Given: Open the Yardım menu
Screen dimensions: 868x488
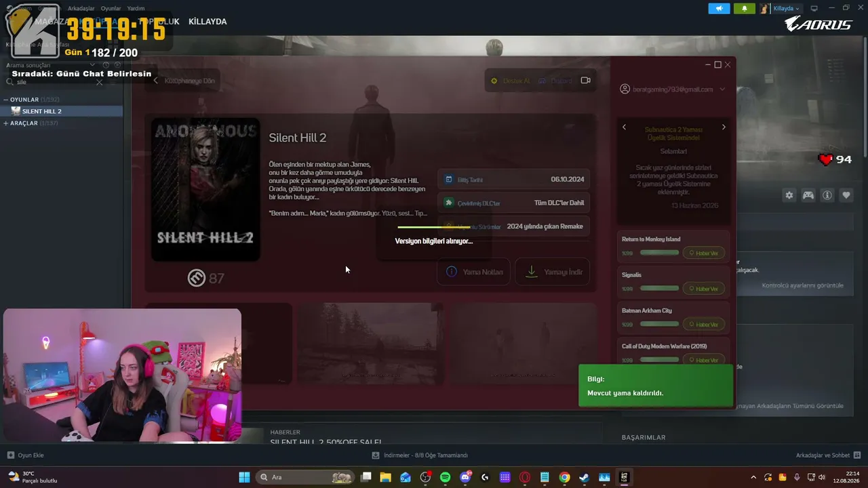Looking at the screenshot, I should (136, 9).
